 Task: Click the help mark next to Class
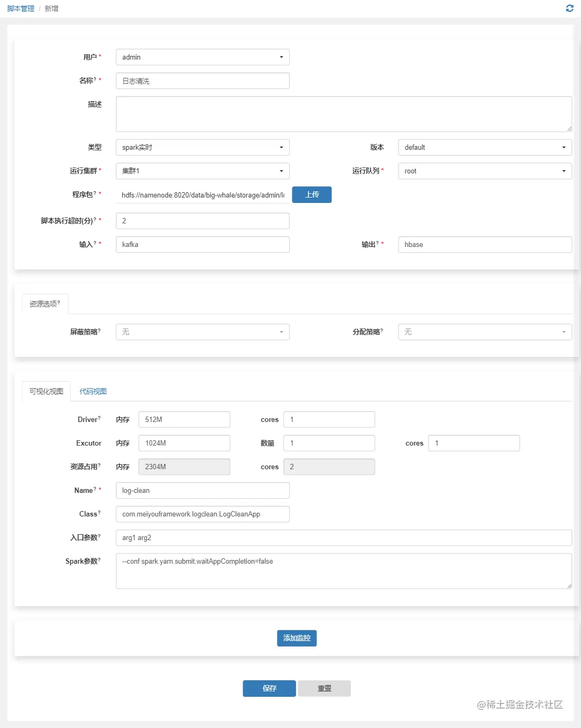pos(99,512)
